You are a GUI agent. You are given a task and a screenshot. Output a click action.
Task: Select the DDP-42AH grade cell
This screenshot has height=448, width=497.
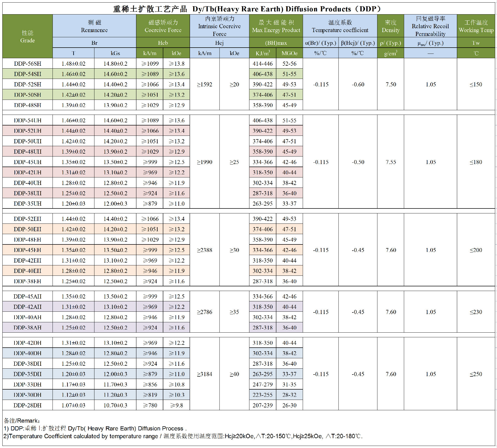coord(27,307)
